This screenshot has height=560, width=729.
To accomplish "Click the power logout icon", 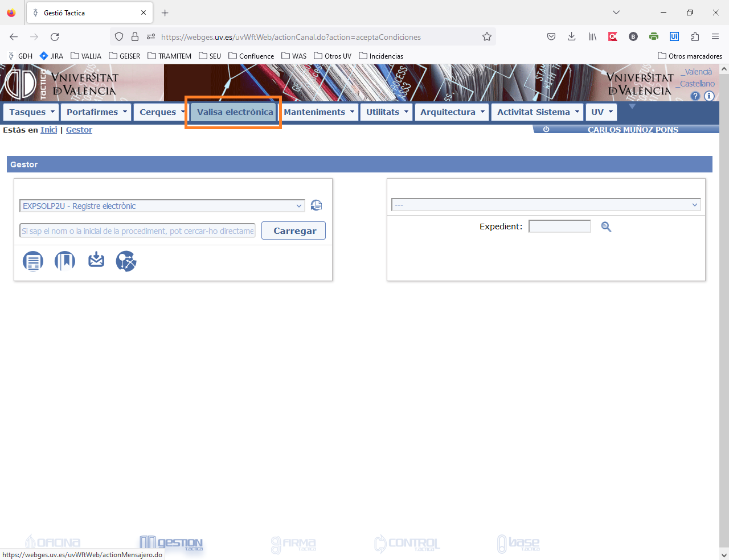I will point(546,129).
